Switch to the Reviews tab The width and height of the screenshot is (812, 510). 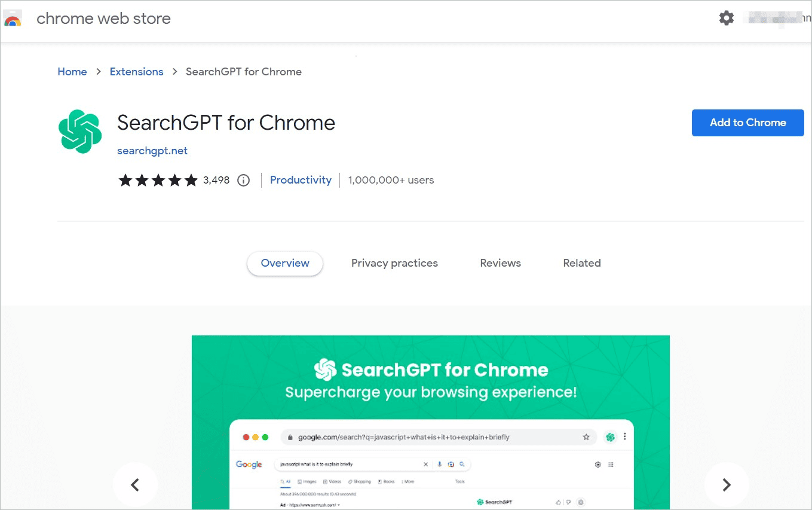[501, 263]
